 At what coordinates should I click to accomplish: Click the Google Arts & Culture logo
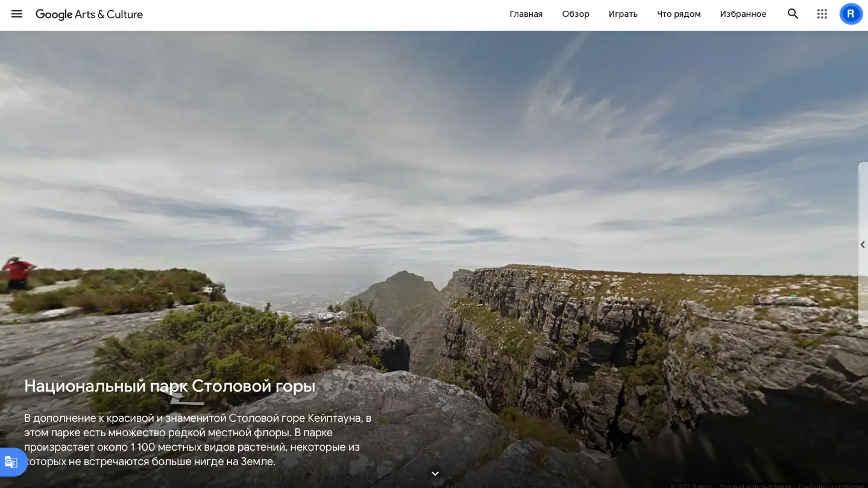[x=89, y=14]
